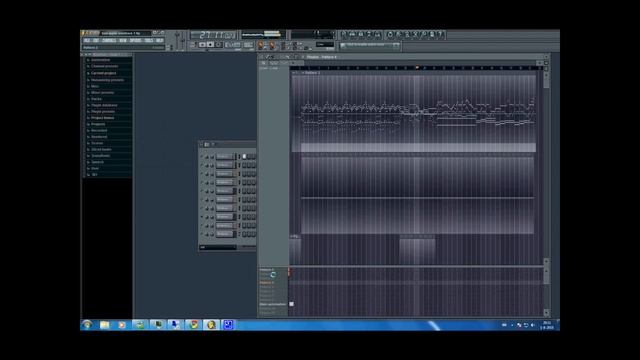
Task: Open the Step Sequencer view shortcut icon
Action: point(352,35)
